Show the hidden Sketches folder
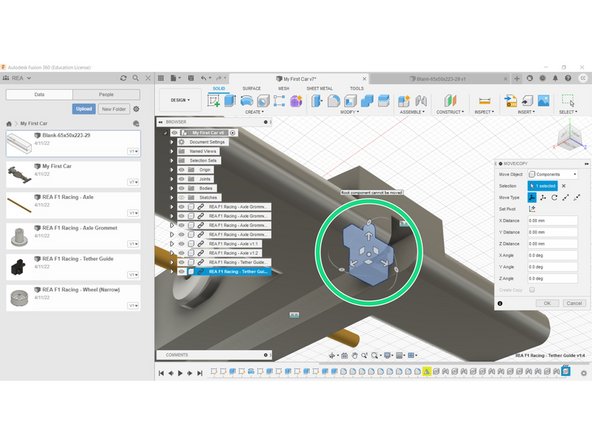Screen dimensions: 592x444 [x=182, y=197]
